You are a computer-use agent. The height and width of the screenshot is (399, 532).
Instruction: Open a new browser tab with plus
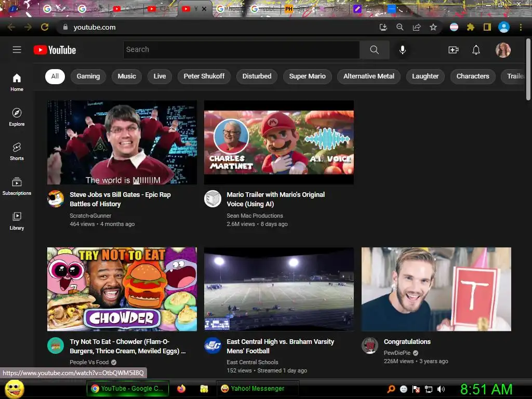pos(429,9)
